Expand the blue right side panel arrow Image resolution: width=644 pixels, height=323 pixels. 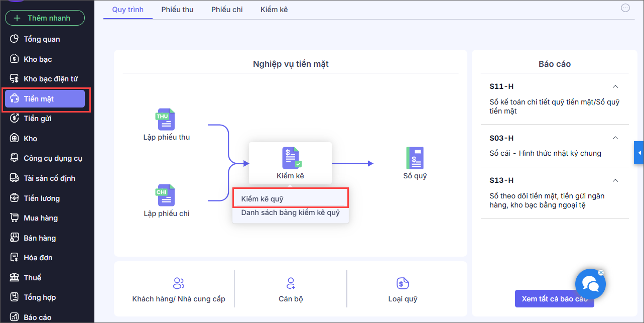point(639,153)
